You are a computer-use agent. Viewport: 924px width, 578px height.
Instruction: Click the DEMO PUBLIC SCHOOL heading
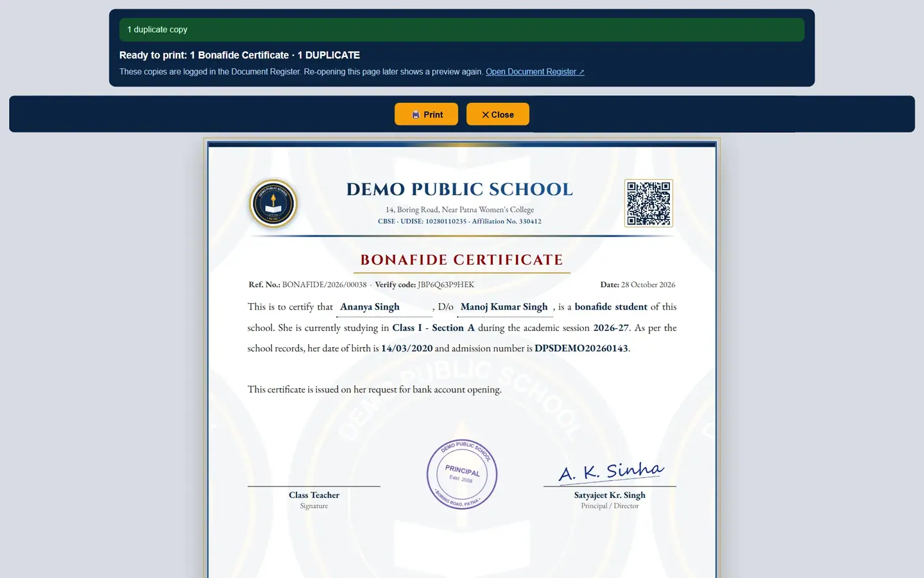point(459,189)
